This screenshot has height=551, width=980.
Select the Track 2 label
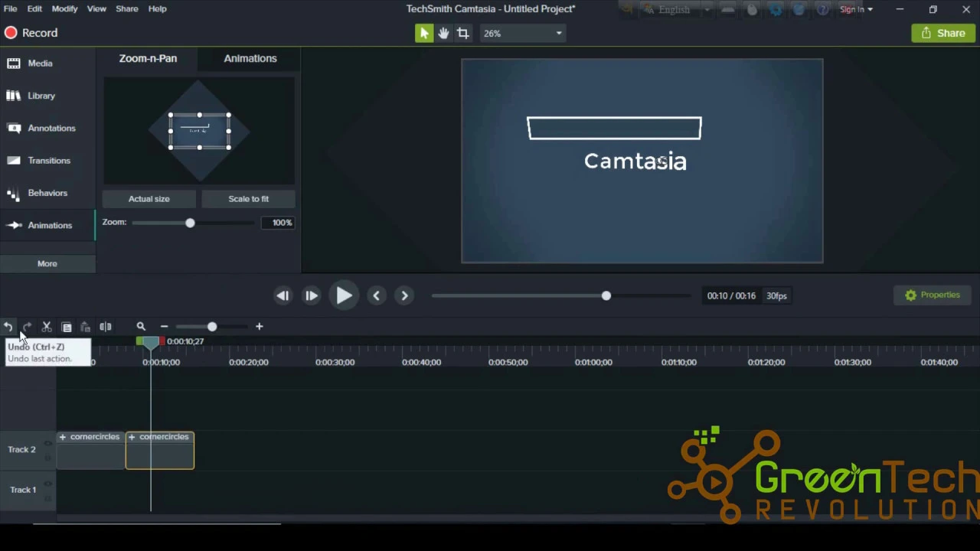pos(21,450)
